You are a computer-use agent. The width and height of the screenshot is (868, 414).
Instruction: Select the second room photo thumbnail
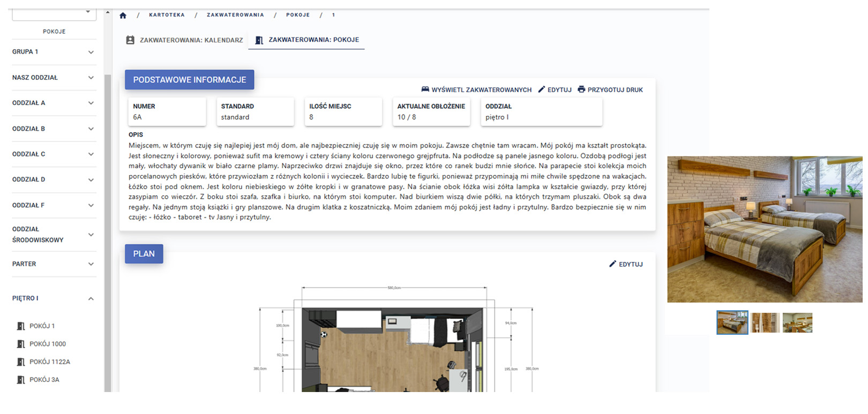(x=765, y=323)
